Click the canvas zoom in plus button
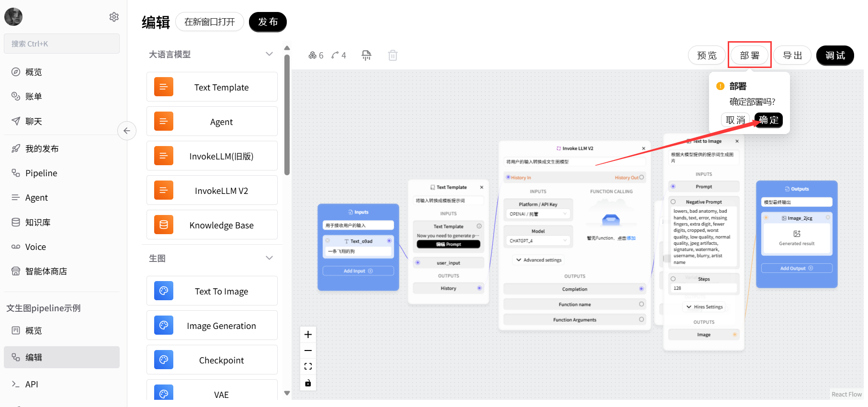Image resolution: width=868 pixels, height=407 pixels. (x=308, y=335)
